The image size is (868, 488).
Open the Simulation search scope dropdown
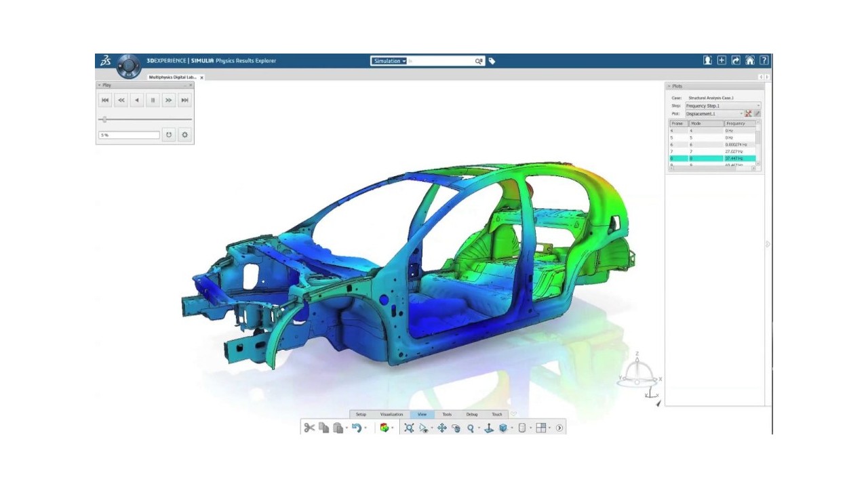click(x=390, y=61)
